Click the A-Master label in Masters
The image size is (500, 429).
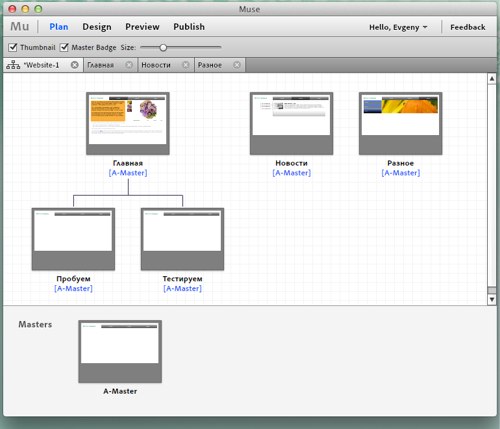coord(120,391)
